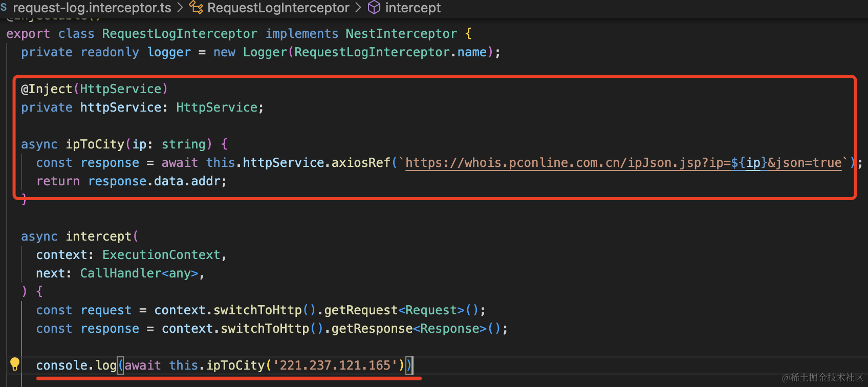Click the method cube icon before intercept
Image resolution: width=868 pixels, height=387 pixels.
[x=374, y=7]
